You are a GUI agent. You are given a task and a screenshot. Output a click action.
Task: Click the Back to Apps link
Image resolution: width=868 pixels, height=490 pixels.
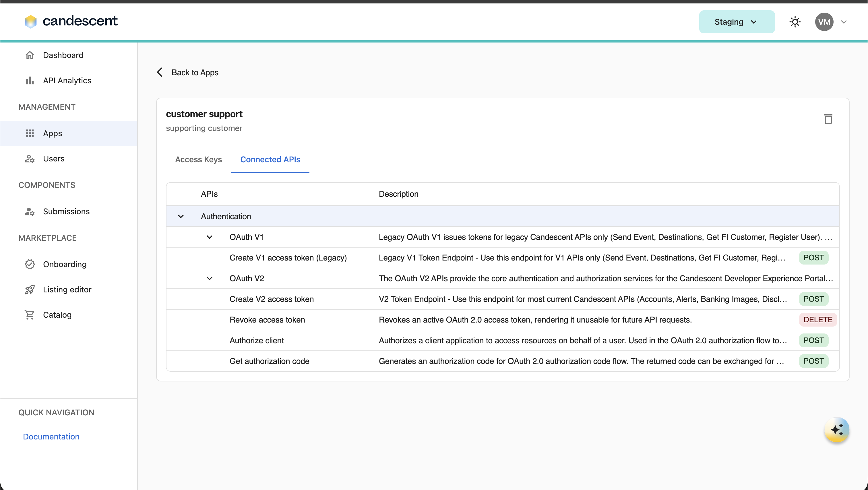[195, 72]
